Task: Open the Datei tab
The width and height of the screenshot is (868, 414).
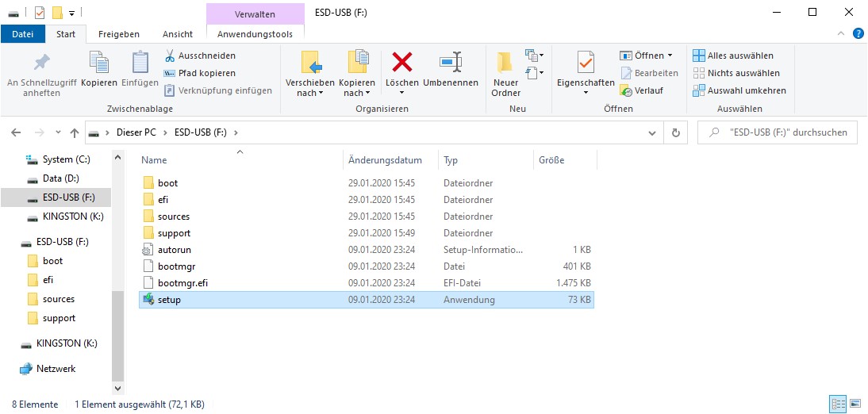Action: click(23, 34)
